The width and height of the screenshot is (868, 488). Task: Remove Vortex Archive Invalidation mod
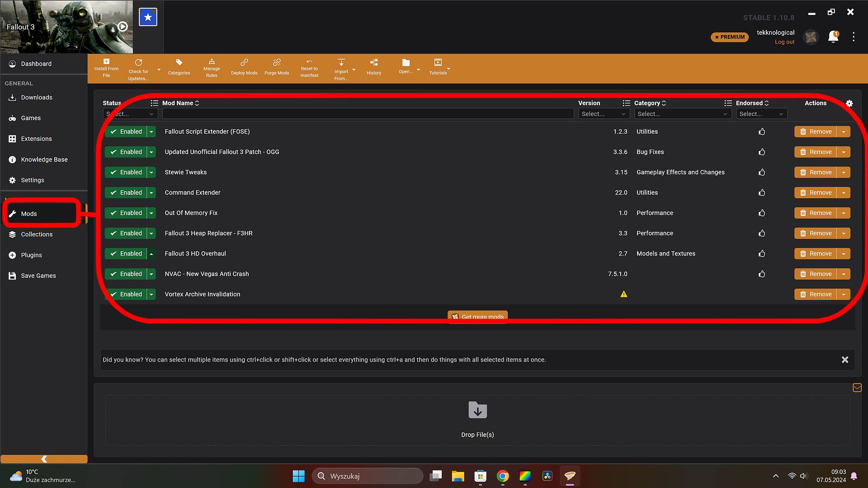click(x=816, y=294)
